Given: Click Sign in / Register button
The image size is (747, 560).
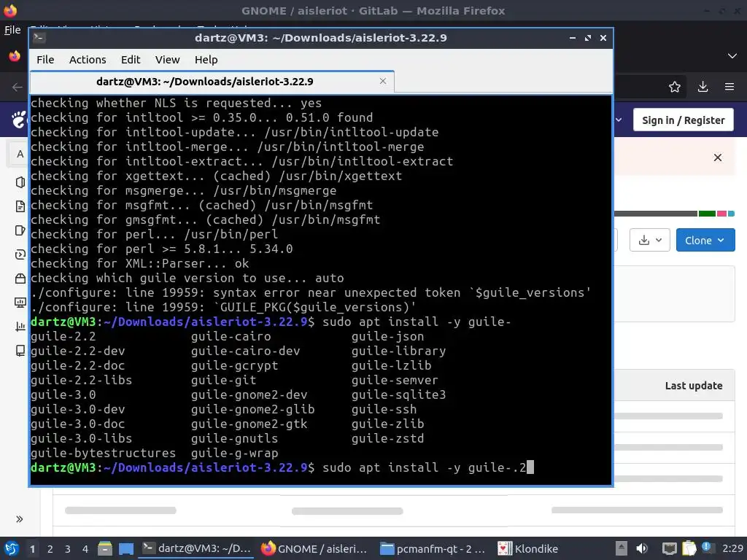Looking at the screenshot, I should [683, 120].
